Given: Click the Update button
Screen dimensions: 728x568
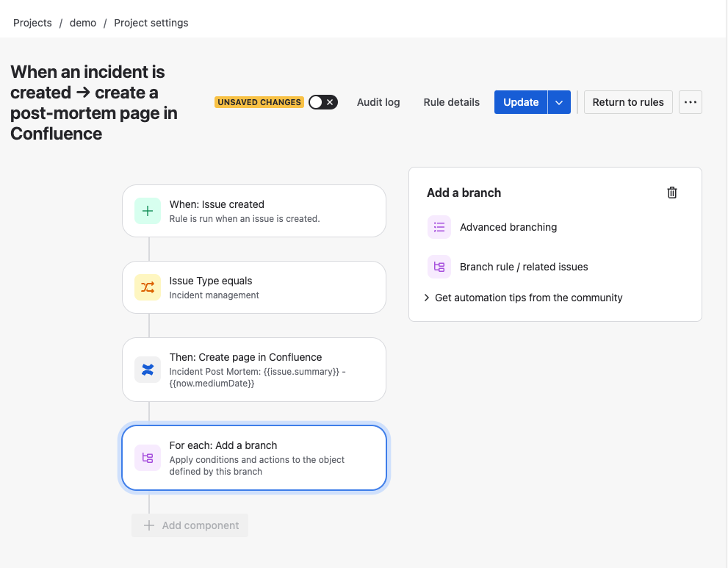Looking at the screenshot, I should [x=521, y=102].
